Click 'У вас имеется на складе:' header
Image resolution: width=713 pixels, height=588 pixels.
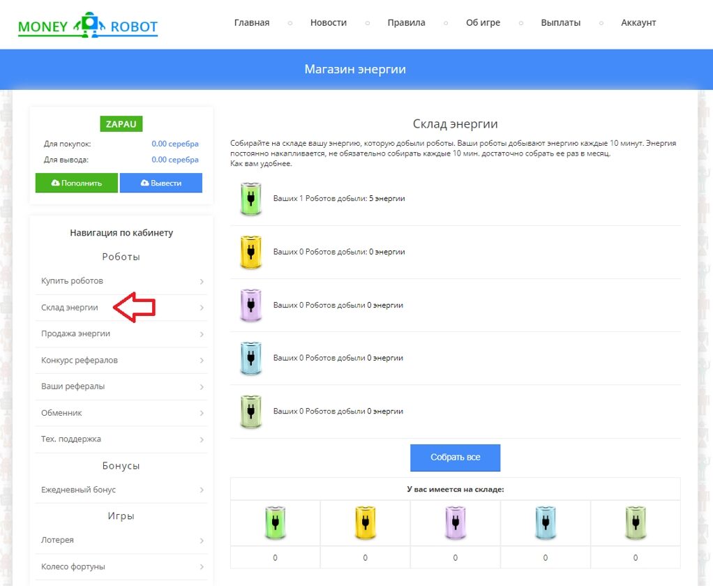coord(455,490)
